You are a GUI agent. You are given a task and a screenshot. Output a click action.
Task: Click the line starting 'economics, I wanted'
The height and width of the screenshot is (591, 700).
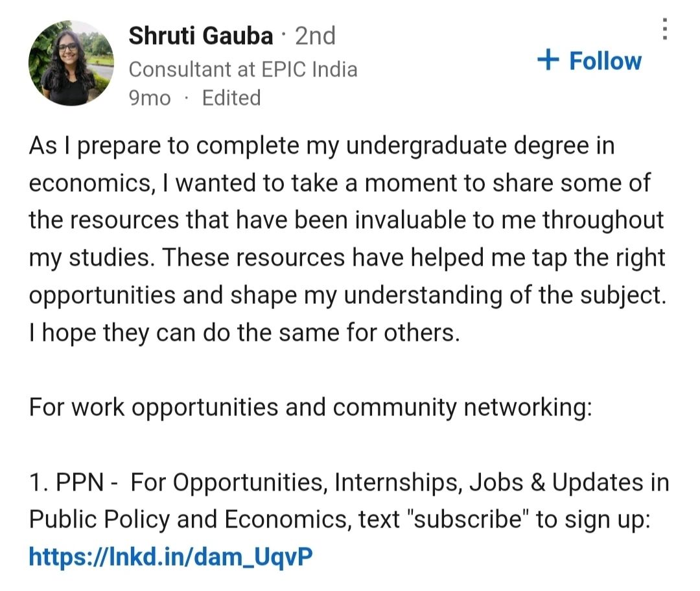[x=339, y=183]
